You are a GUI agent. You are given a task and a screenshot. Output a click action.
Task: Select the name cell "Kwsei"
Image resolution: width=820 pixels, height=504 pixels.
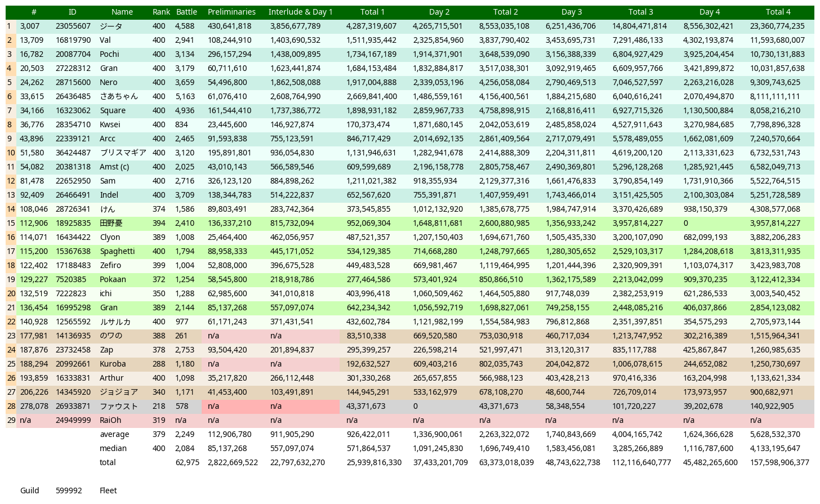point(111,124)
